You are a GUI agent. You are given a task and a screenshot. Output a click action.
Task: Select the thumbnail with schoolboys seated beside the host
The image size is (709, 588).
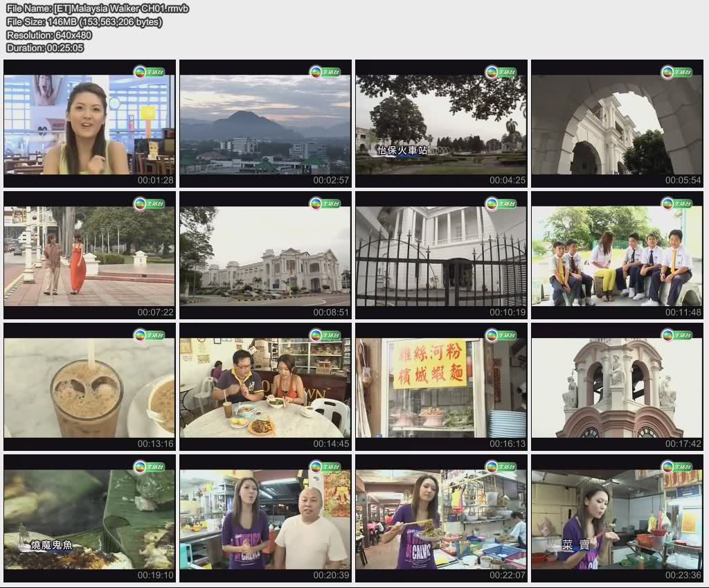[617, 256]
